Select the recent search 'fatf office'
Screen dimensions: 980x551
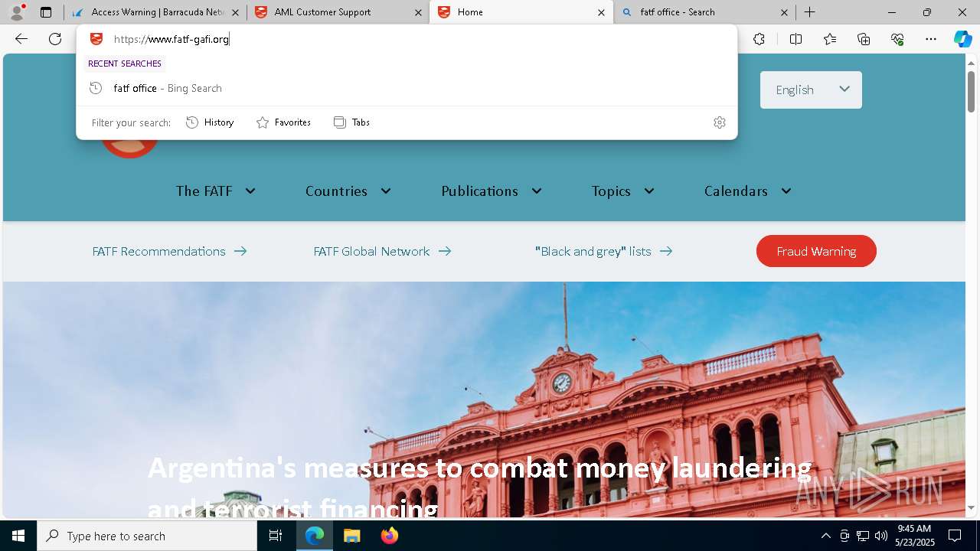[407, 88]
